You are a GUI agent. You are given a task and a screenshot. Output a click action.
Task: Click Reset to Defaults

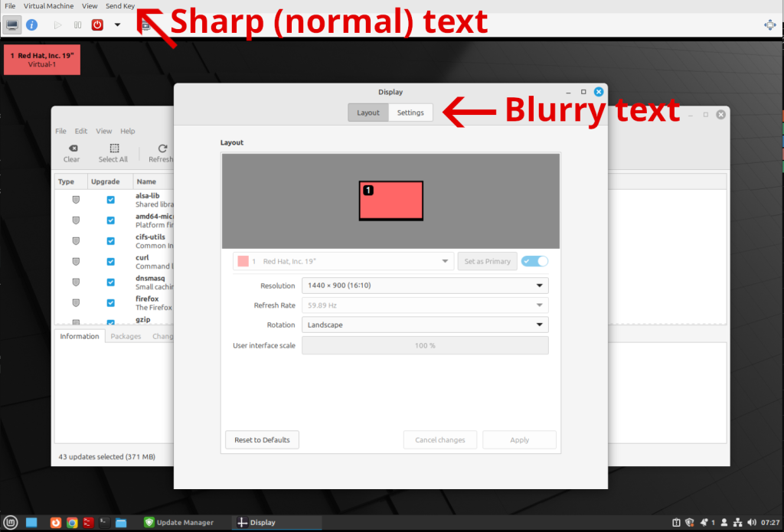point(262,440)
